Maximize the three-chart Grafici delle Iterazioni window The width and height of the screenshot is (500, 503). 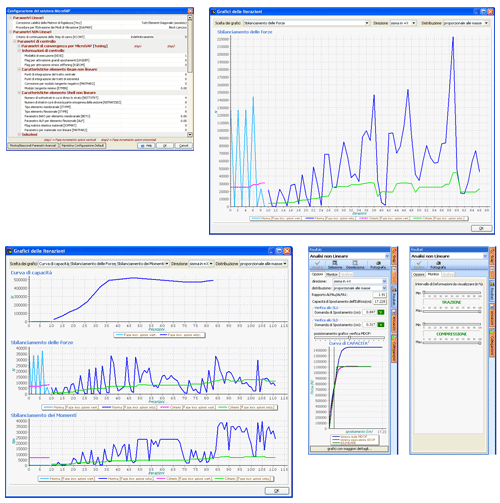pyautogui.click(x=279, y=251)
